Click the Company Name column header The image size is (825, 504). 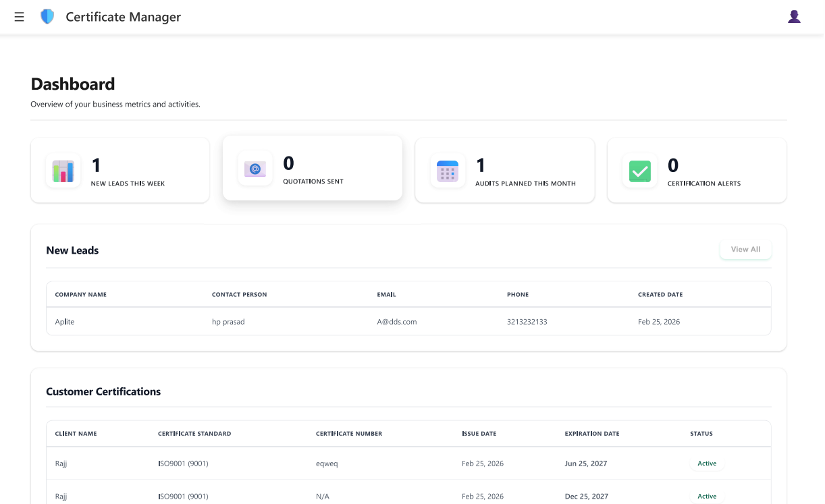pos(81,295)
